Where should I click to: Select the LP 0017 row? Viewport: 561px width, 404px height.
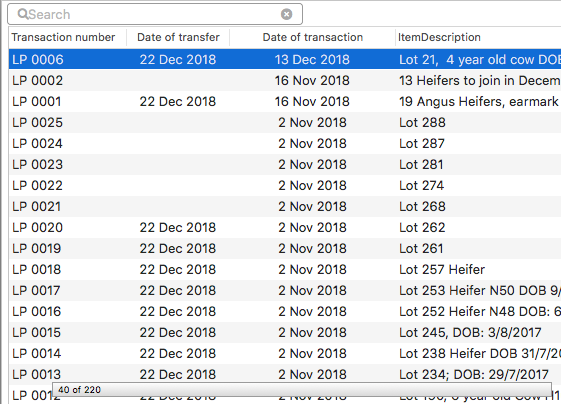coord(285,290)
